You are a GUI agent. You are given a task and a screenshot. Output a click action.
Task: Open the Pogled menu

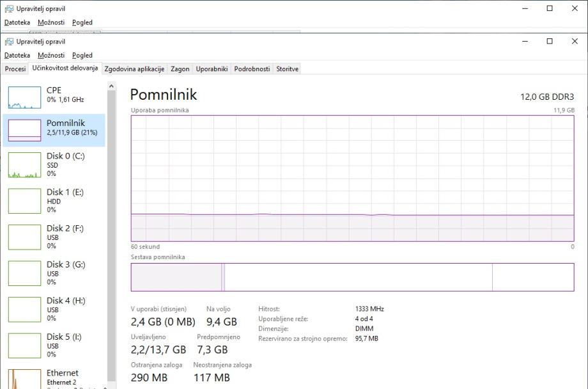click(x=82, y=55)
